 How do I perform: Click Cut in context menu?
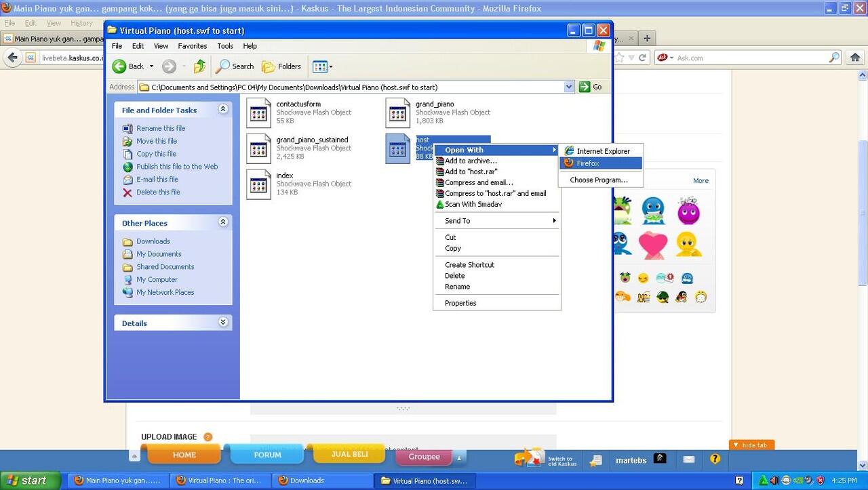[x=496, y=237]
